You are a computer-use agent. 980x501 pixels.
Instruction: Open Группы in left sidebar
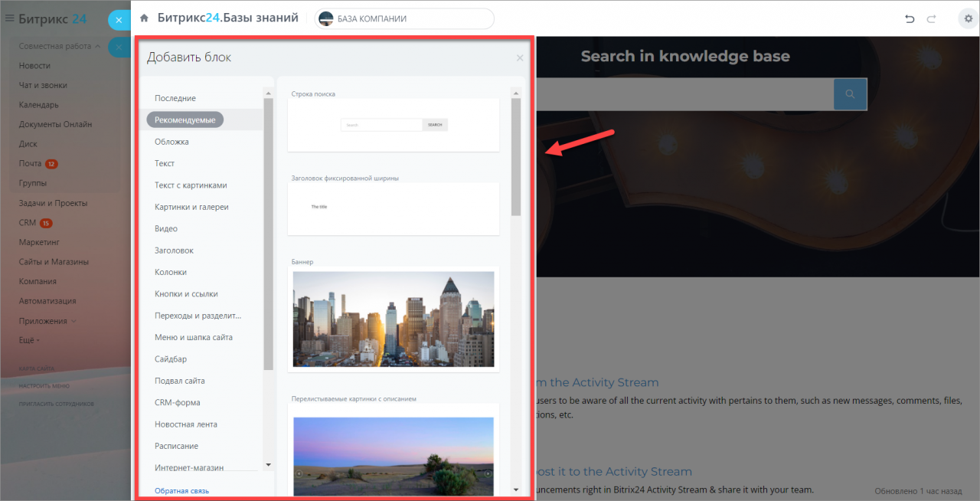tap(33, 183)
